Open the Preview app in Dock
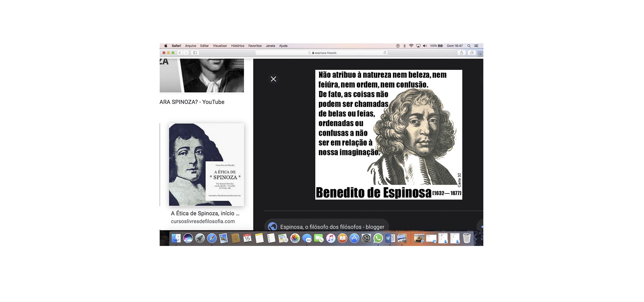The image size is (644, 302). click(402, 238)
